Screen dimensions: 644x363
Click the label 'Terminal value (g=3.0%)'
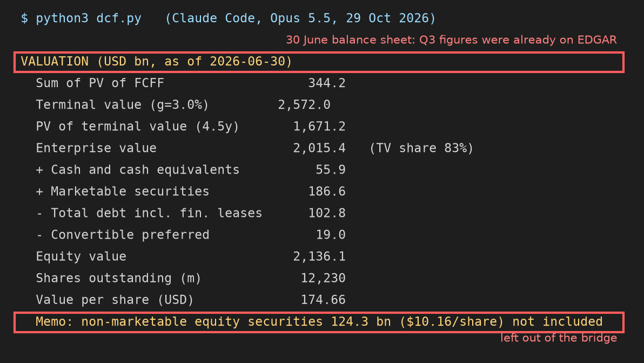pos(123,105)
